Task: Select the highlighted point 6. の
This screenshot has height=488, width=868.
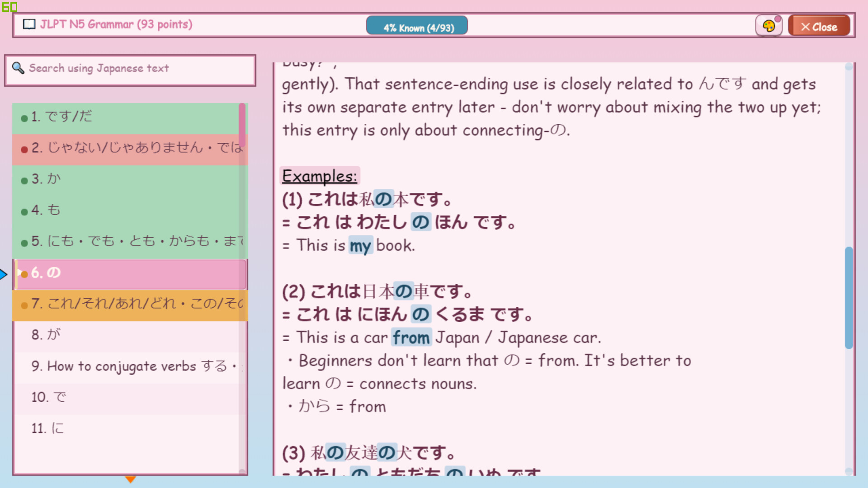Action: [130, 274]
